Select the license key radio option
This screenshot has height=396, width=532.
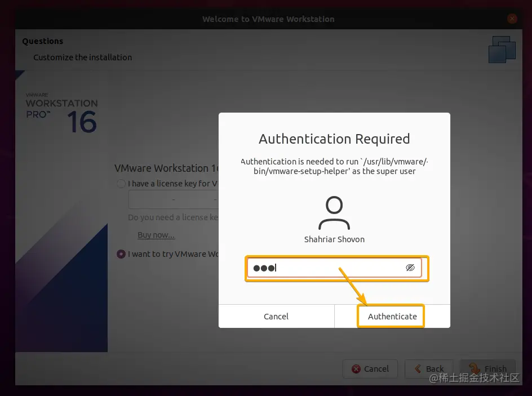pos(121,184)
